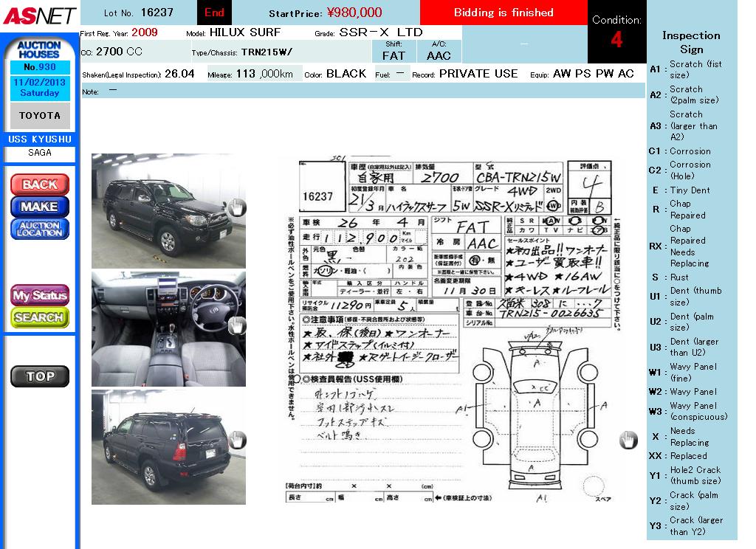The width and height of the screenshot is (756, 549).
Task: Click hand icon on rear exterior photo
Action: coord(236,441)
